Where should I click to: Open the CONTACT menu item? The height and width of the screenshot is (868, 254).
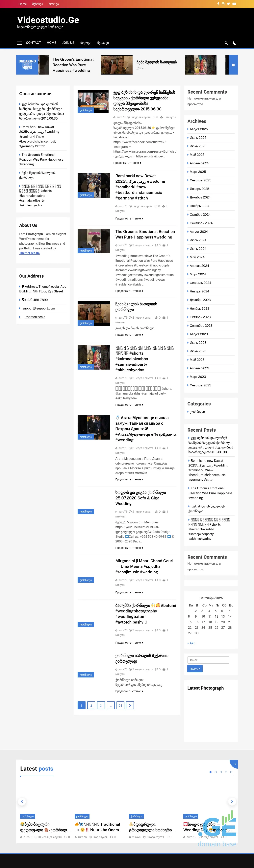[x=33, y=43]
